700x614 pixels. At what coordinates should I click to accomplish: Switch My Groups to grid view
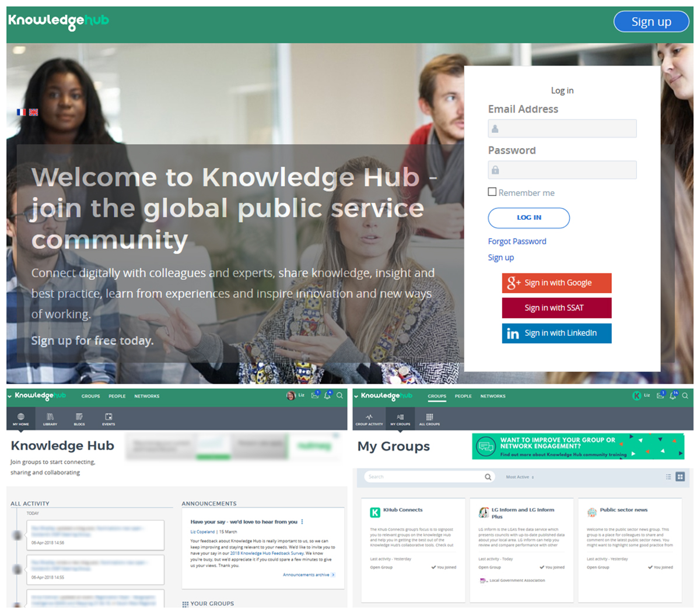coord(680,477)
